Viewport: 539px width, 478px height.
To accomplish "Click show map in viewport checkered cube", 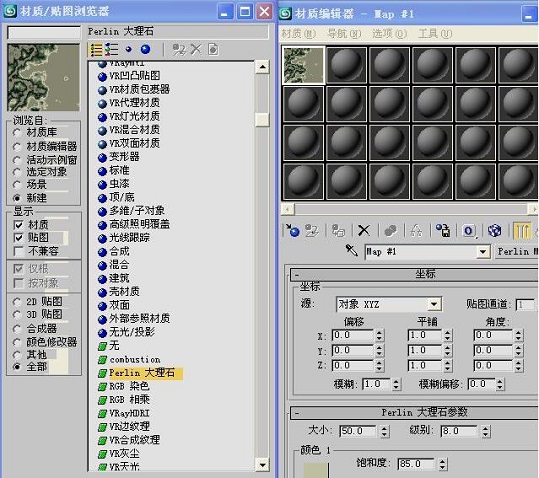I will click(x=494, y=231).
